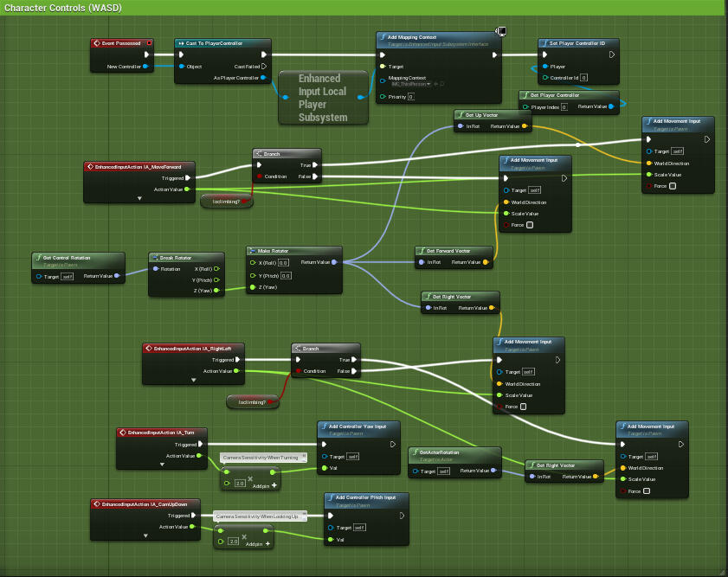The width and height of the screenshot is (728, 577).
Task: Click the client-only monitor icon on Add Mapping Context
Action: click(x=500, y=32)
